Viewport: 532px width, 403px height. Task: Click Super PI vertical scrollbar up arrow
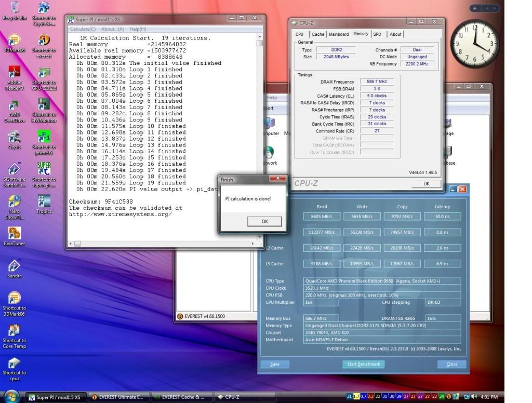(x=260, y=36)
